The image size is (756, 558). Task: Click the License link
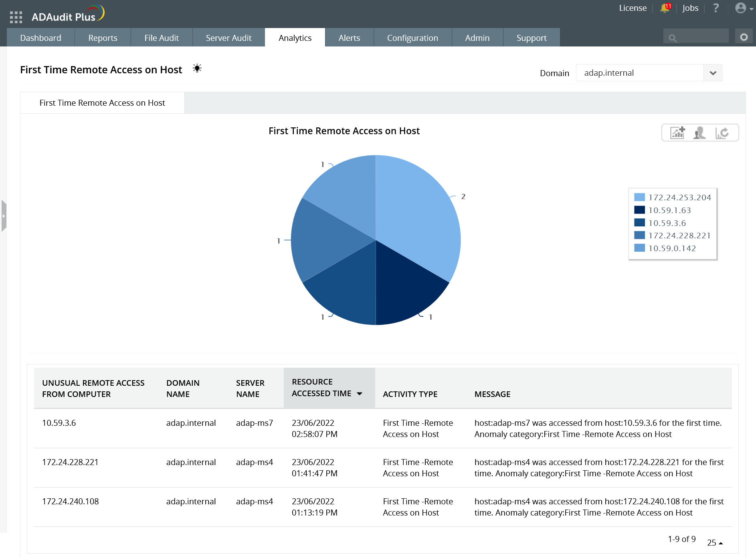coord(633,8)
